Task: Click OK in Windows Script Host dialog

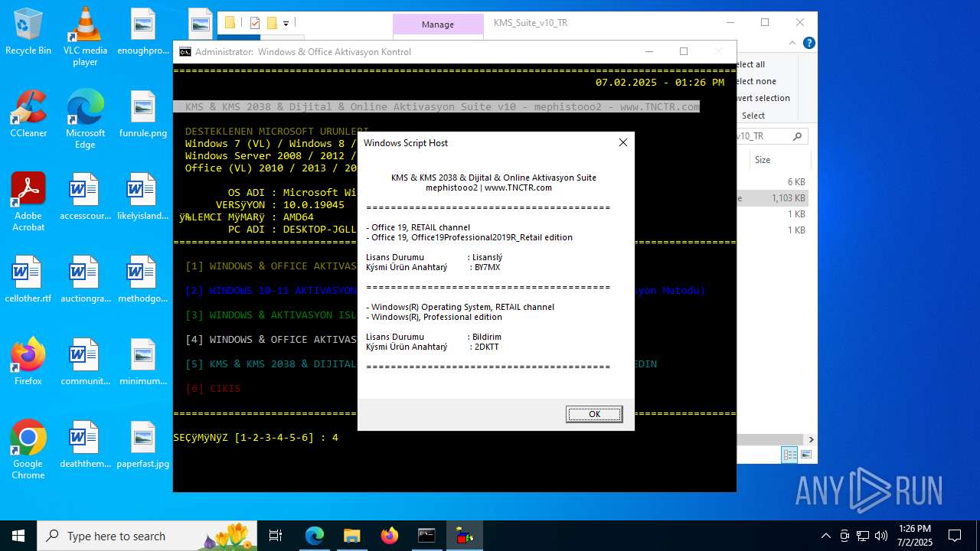Action: click(x=594, y=414)
